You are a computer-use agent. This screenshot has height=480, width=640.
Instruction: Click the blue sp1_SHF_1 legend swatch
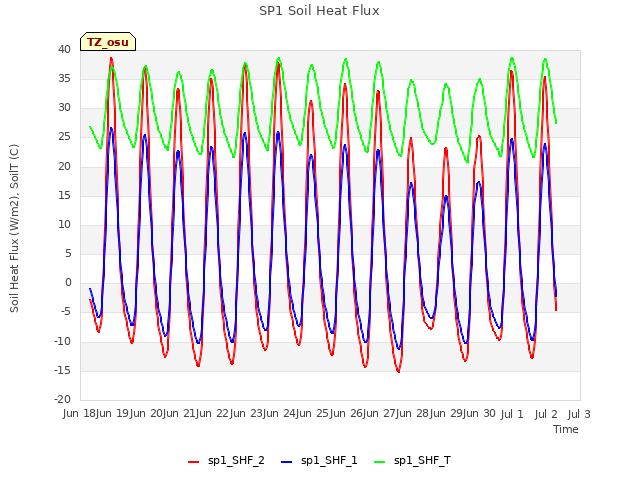pyautogui.click(x=287, y=462)
